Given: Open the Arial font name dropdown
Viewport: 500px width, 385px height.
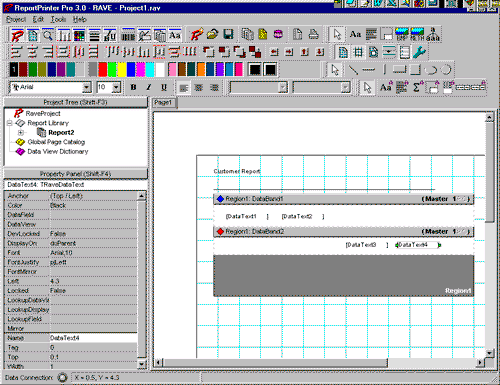Looking at the screenshot, I should coord(87,87).
